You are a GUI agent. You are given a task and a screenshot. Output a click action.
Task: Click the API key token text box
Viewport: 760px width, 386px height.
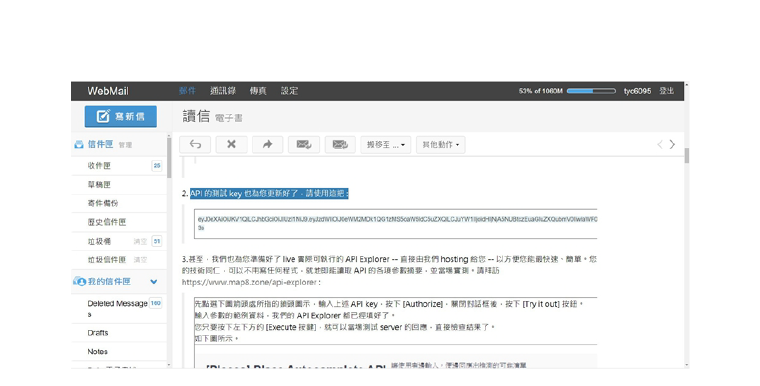[x=396, y=224]
